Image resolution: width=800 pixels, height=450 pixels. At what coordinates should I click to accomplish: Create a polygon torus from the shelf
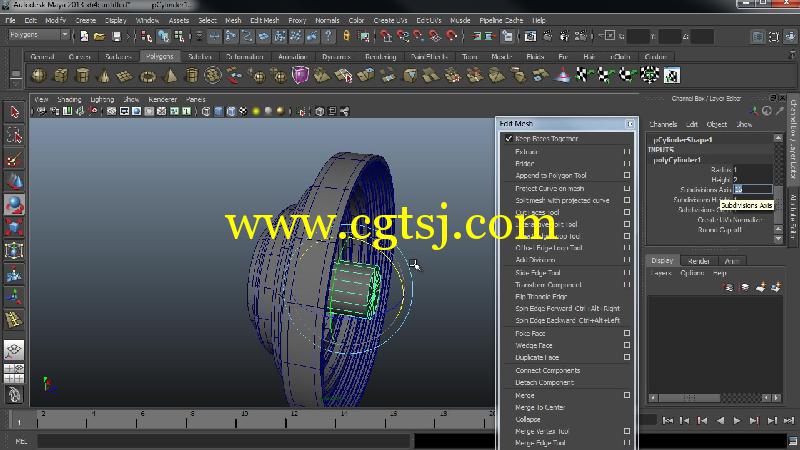click(x=148, y=76)
